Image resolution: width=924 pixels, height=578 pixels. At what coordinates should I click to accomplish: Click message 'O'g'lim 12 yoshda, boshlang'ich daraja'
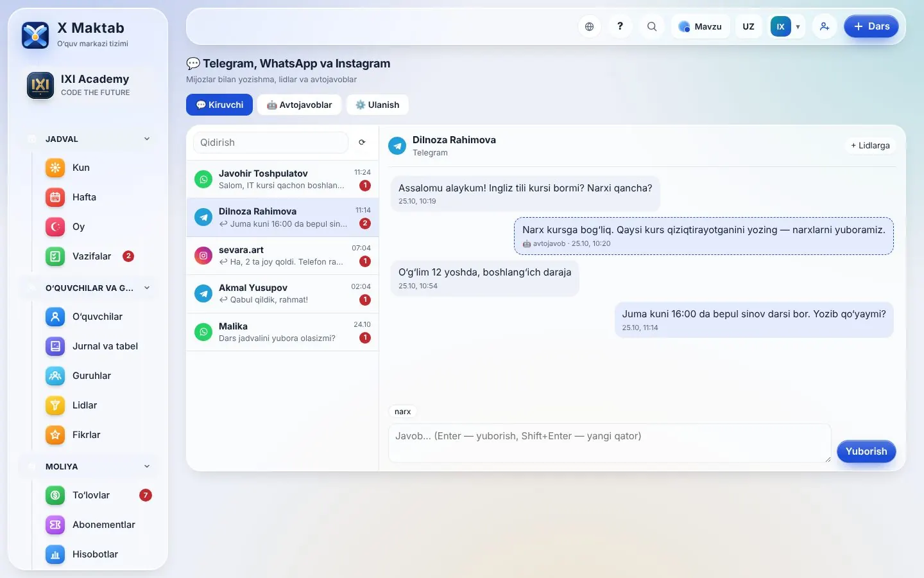484,278
